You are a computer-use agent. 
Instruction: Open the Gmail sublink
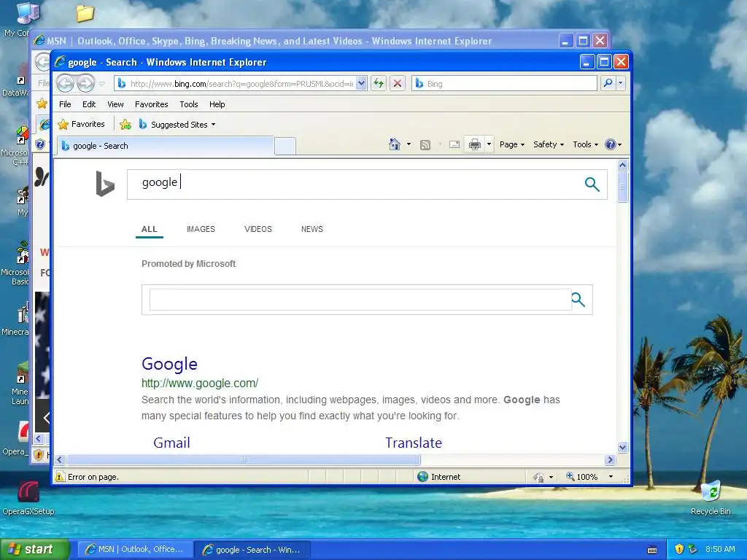(x=171, y=443)
